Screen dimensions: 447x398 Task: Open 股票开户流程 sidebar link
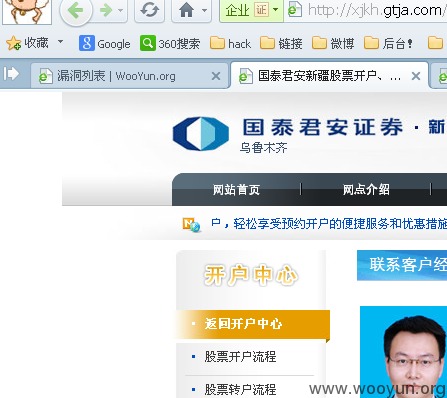tap(240, 357)
